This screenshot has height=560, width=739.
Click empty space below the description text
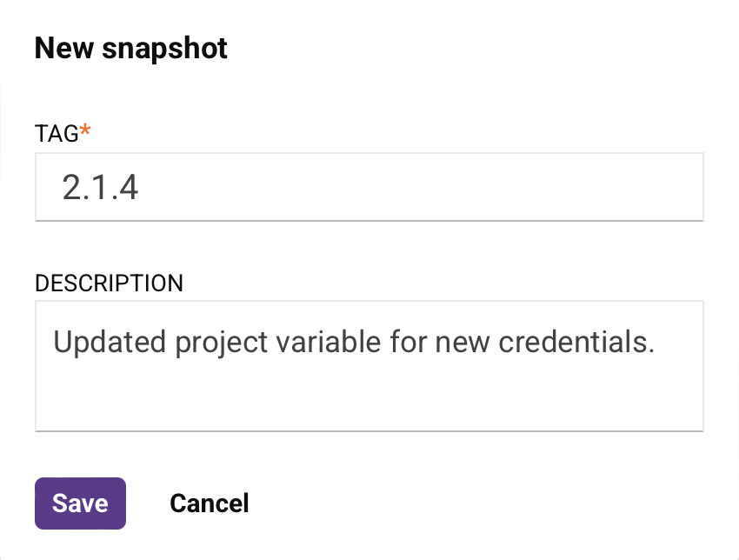point(369,396)
